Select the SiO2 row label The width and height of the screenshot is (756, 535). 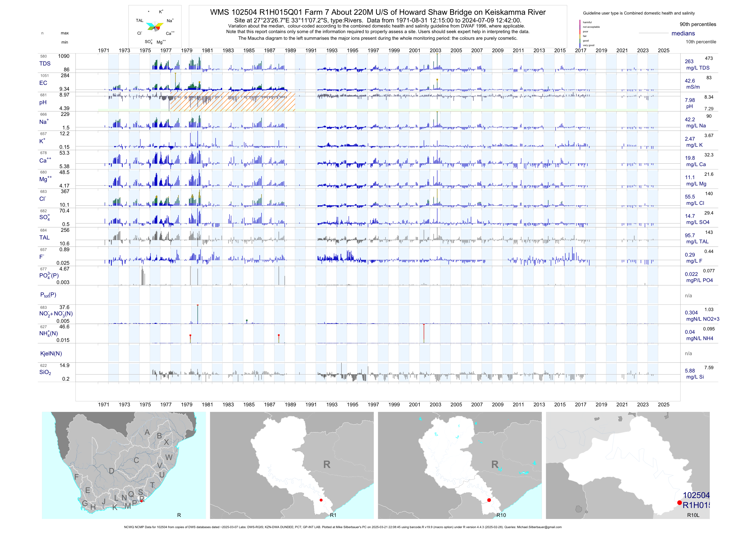point(45,372)
